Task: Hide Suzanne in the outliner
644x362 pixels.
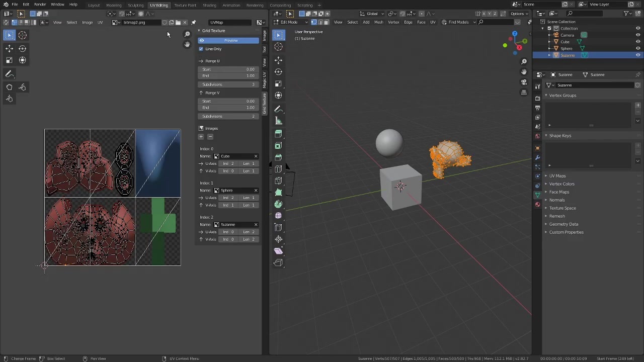Action: coord(638,55)
